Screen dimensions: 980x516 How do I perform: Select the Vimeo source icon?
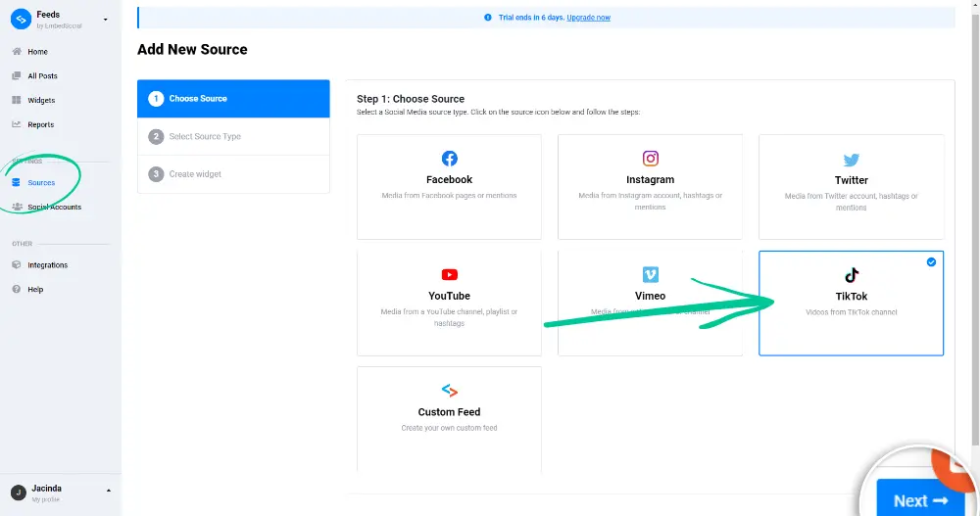650,274
